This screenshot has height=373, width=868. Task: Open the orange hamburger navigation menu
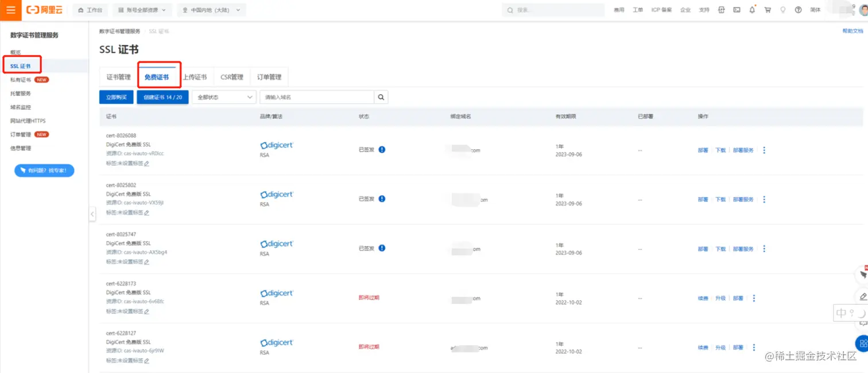click(11, 10)
